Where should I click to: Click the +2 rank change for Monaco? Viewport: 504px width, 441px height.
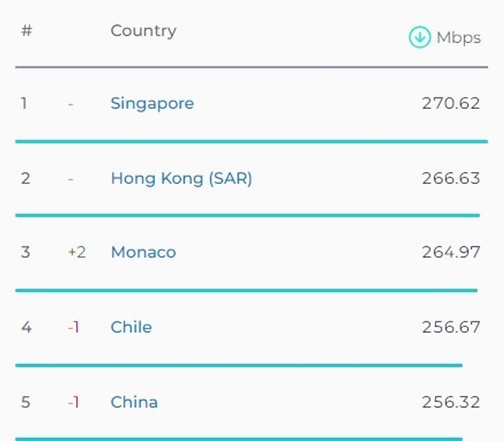77,252
